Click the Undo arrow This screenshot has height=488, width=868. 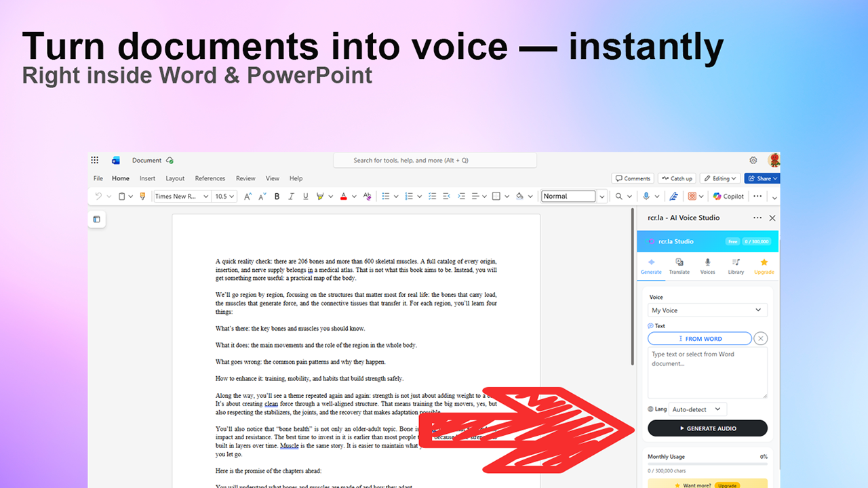coord(98,197)
